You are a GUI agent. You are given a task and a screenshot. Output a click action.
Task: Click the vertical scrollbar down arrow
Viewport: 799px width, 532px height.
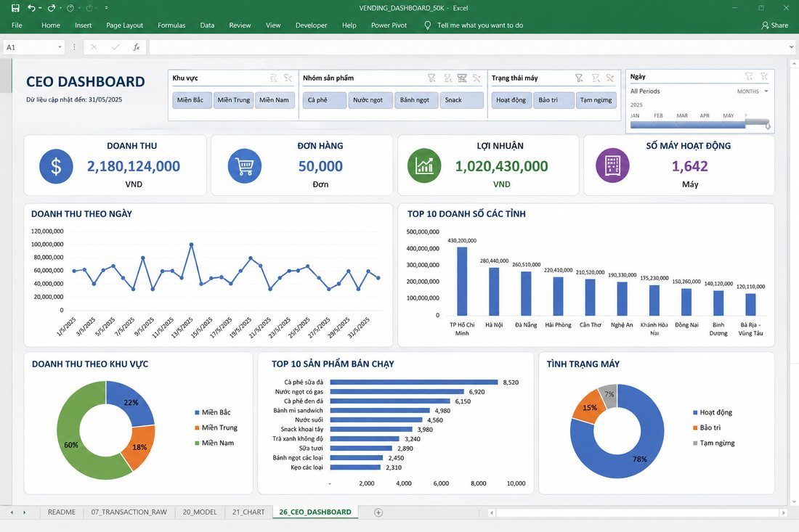point(794,501)
